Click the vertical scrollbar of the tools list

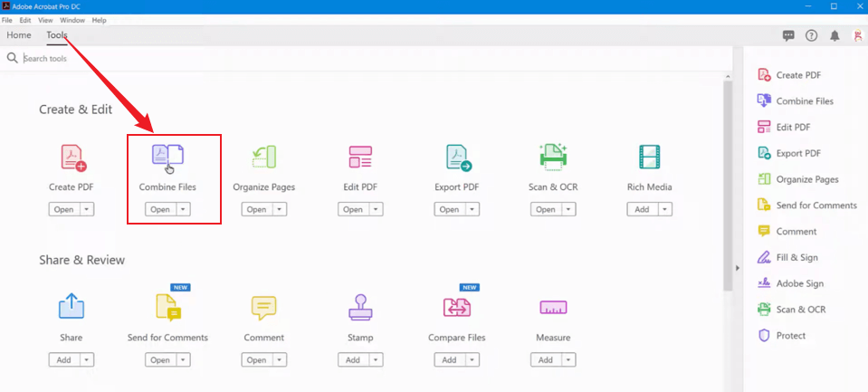click(x=728, y=186)
